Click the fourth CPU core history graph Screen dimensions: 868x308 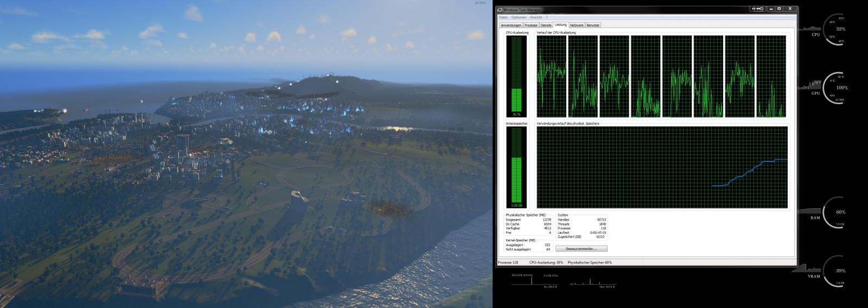coord(646,76)
